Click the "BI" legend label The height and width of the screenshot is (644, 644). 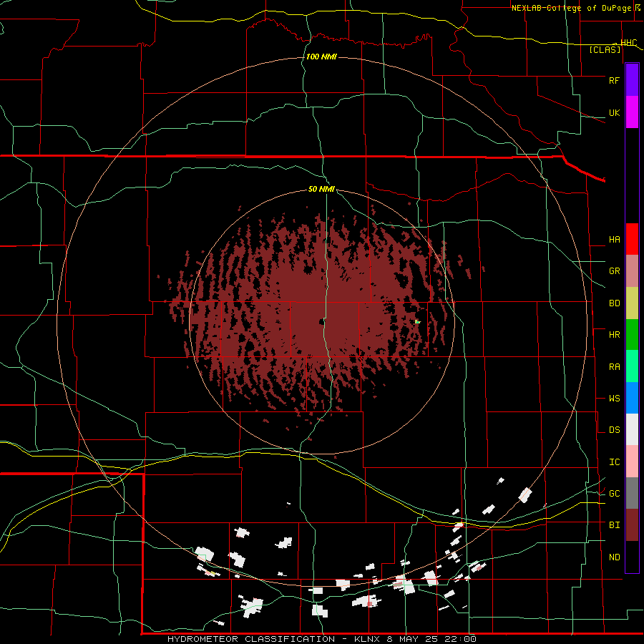click(x=614, y=525)
